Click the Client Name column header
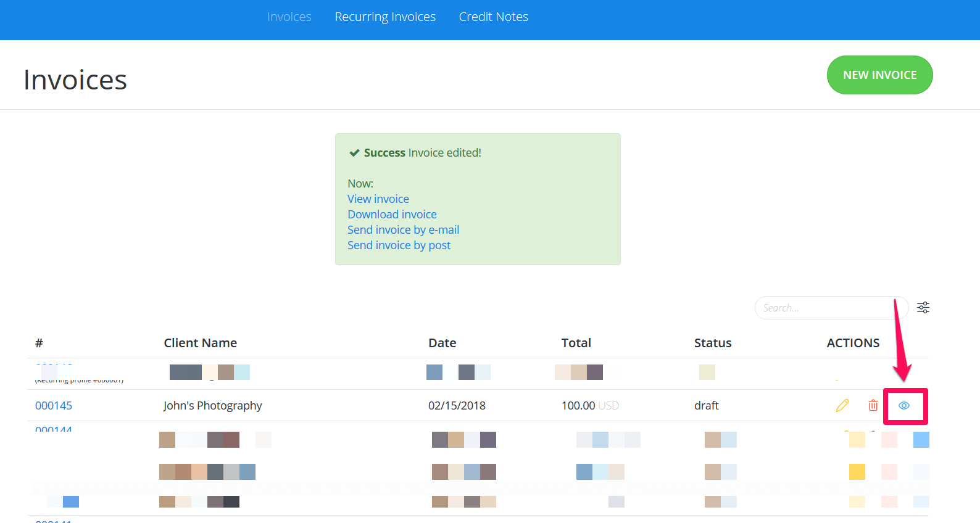Screen dimensions: 980x523 click(201, 343)
